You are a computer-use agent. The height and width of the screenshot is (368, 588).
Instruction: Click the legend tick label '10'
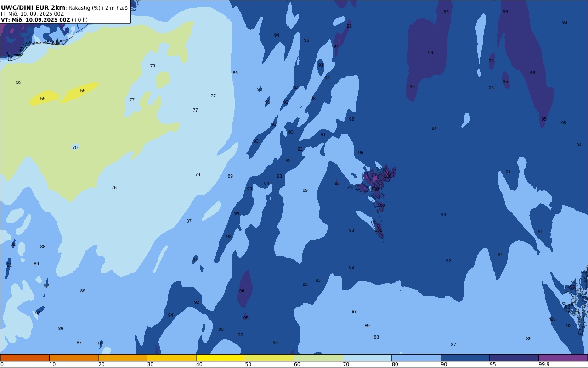[x=52, y=364]
